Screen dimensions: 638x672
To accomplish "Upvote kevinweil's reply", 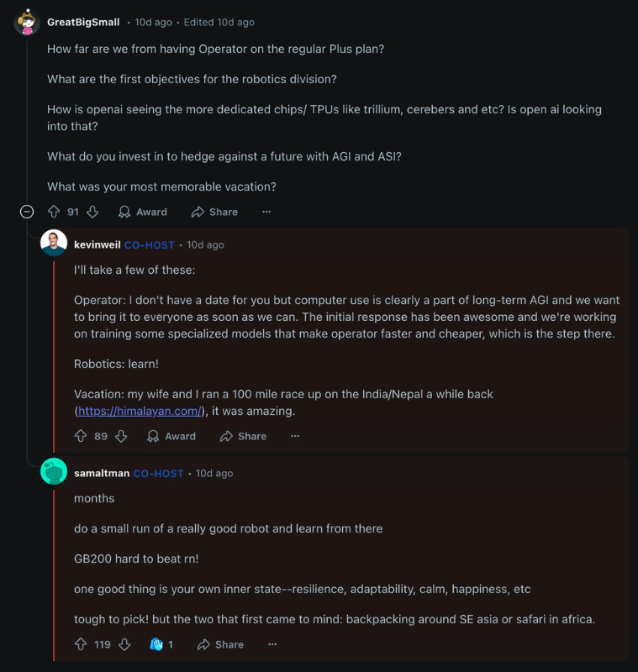I will pyautogui.click(x=81, y=436).
